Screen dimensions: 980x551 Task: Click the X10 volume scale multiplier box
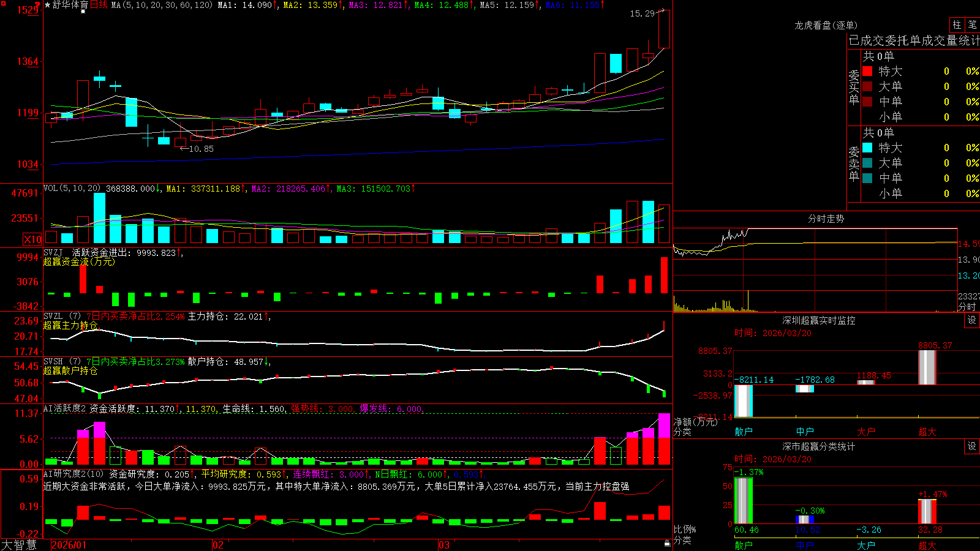pyautogui.click(x=32, y=239)
